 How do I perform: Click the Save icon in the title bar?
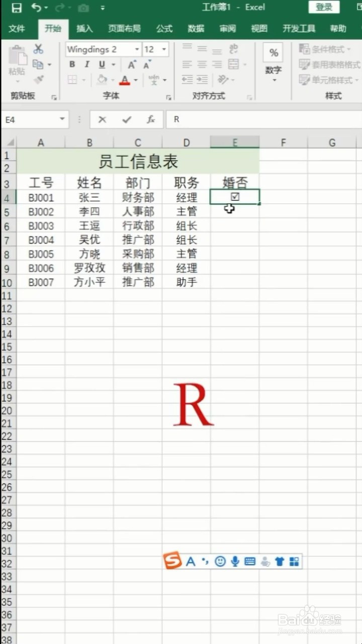point(17,8)
